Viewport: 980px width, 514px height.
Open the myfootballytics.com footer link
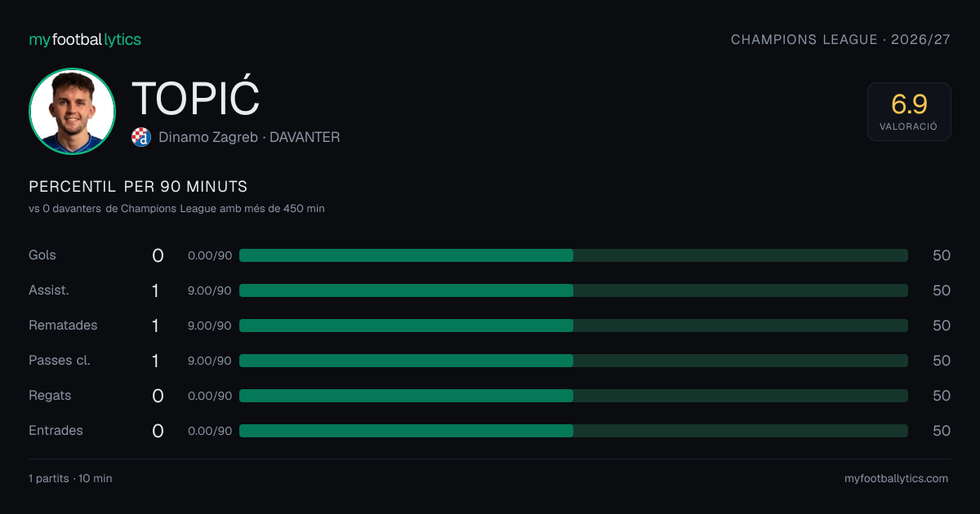[x=896, y=479]
